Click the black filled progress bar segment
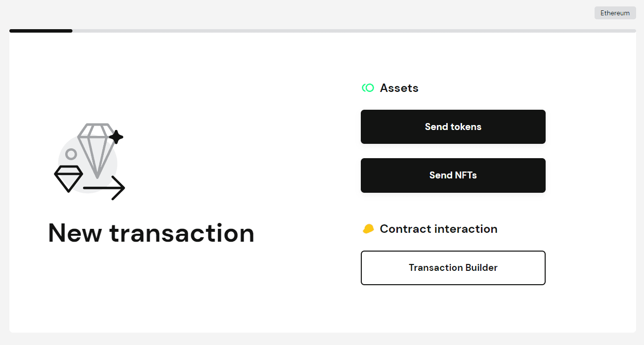This screenshot has width=644, height=345. (41, 31)
